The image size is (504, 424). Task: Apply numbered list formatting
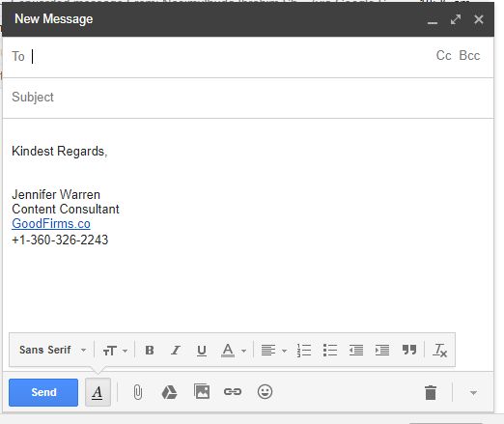pyautogui.click(x=304, y=350)
